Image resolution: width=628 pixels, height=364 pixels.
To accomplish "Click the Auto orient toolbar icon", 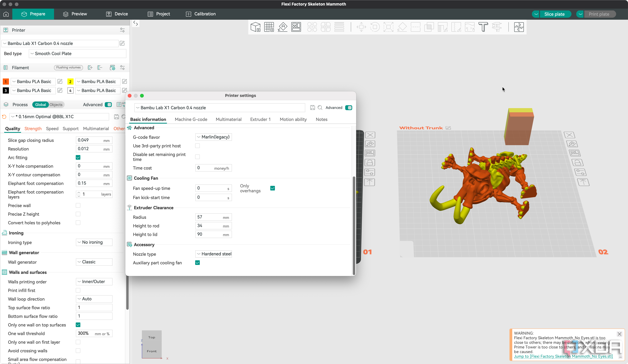I will pyautogui.click(x=283, y=27).
